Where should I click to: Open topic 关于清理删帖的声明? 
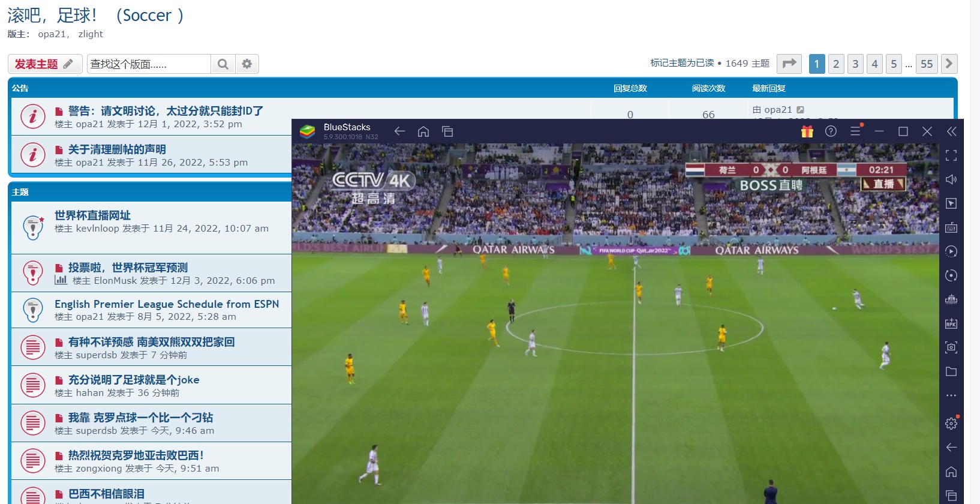[117, 149]
